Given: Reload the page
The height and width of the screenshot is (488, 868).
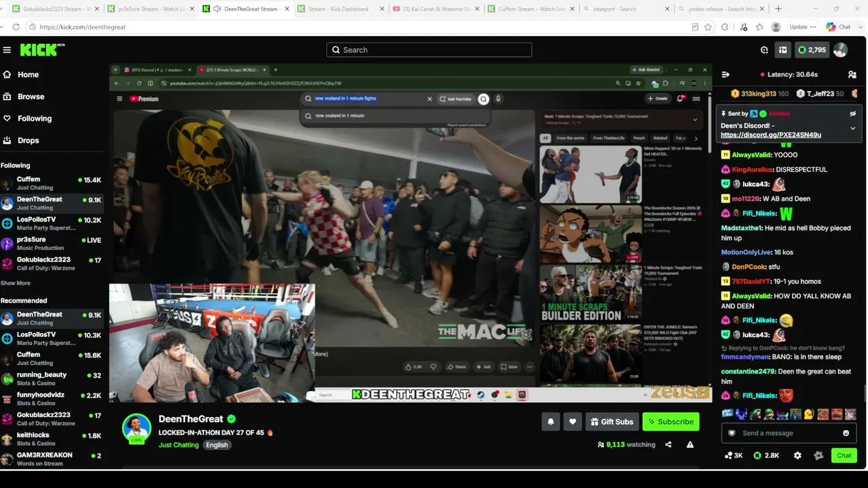Looking at the screenshot, I should click(x=16, y=27).
